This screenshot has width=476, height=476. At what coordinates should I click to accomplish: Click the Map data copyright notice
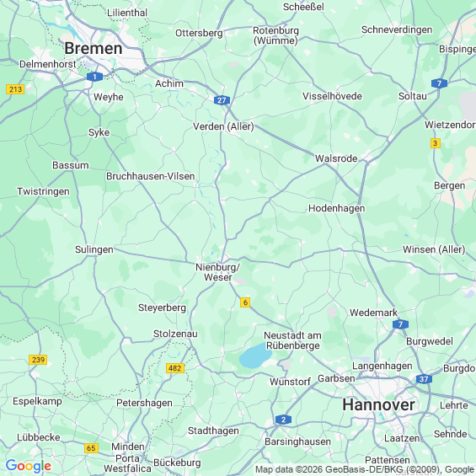tap(365, 469)
